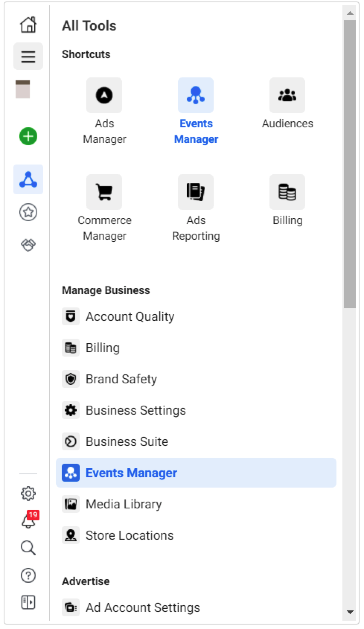Open Business Settings menu item
This screenshot has width=364, height=629.
pos(196,410)
